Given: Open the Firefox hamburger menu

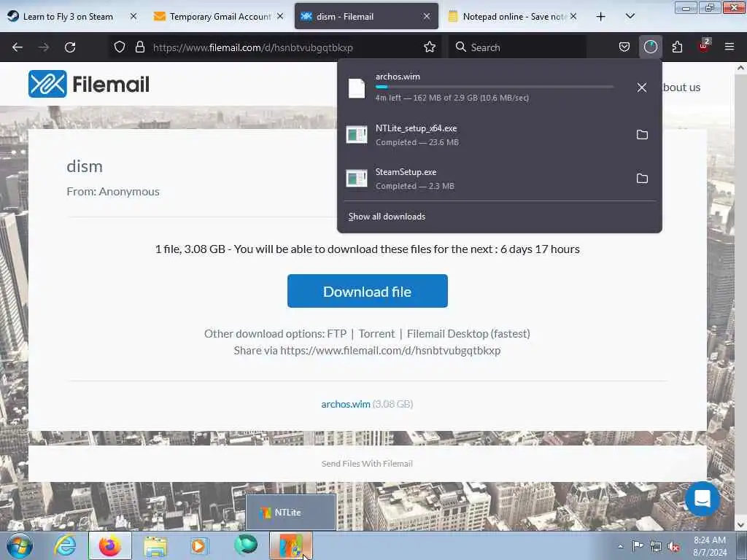Looking at the screenshot, I should 729,47.
